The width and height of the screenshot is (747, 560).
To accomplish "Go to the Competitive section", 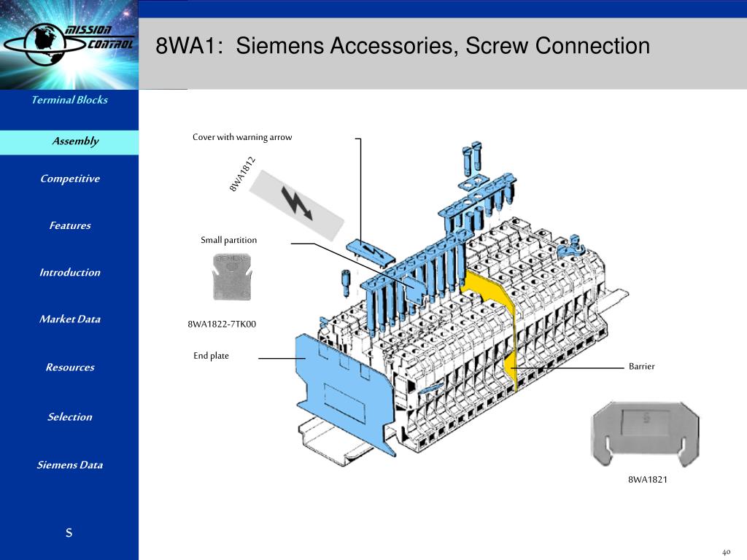I will tap(70, 179).
